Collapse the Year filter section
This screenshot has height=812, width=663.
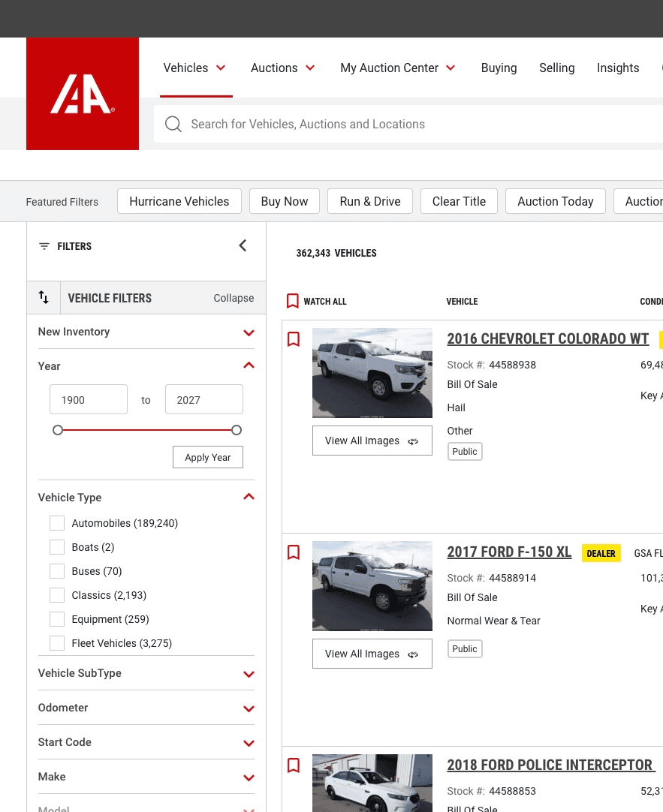coord(249,365)
